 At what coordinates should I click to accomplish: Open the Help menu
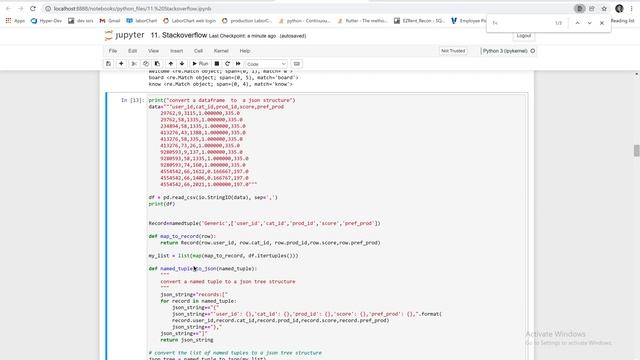tap(244, 51)
